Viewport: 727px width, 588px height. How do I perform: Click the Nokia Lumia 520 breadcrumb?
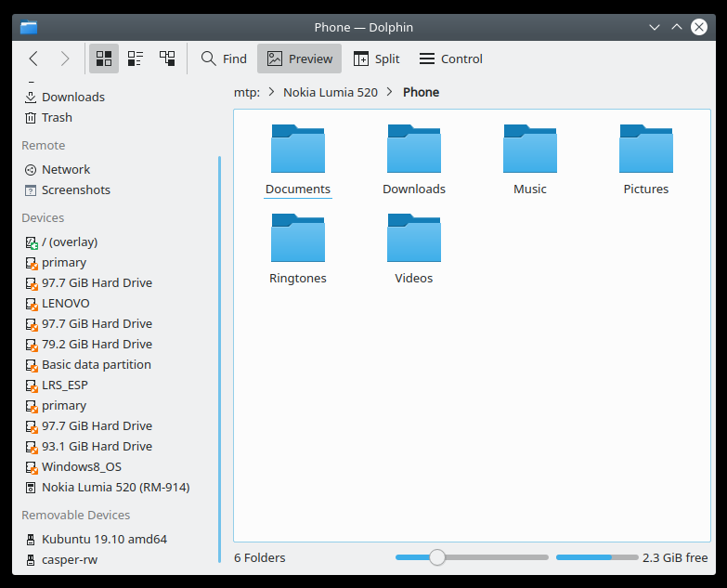point(331,92)
